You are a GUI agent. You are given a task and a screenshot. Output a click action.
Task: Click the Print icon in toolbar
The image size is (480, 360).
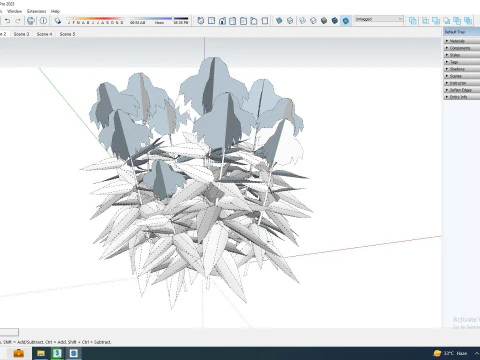31,21
